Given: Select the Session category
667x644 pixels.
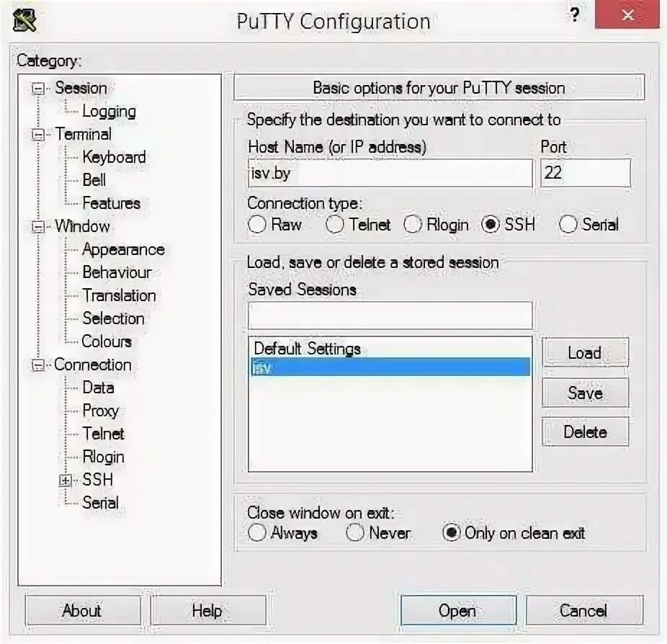Looking at the screenshot, I should [81, 88].
